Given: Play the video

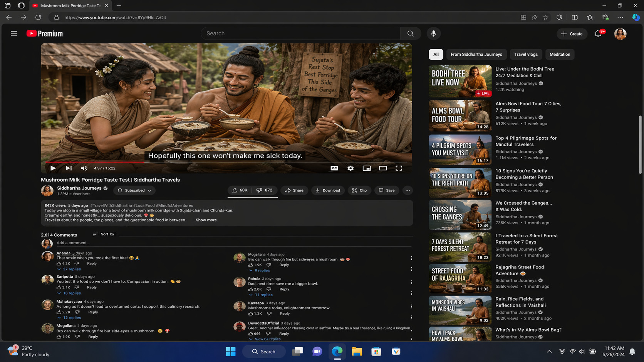Looking at the screenshot, I should (x=53, y=168).
